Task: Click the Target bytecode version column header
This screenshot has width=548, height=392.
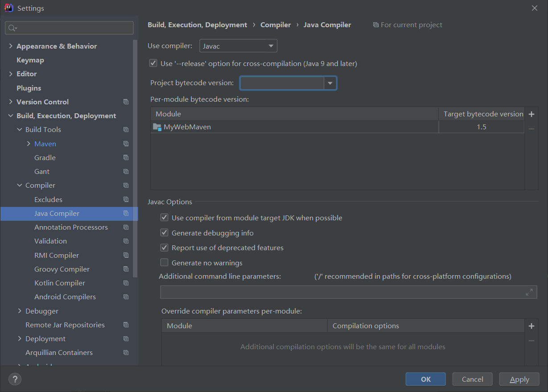Action: click(x=483, y=114)
